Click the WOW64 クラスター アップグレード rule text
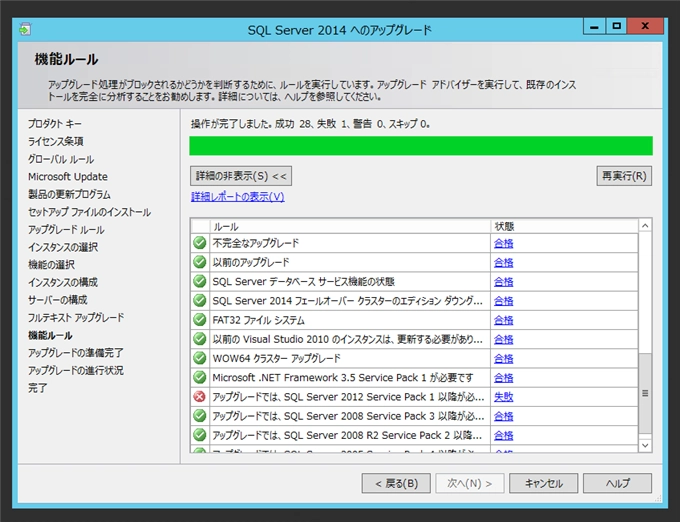 tap(276, 359)
